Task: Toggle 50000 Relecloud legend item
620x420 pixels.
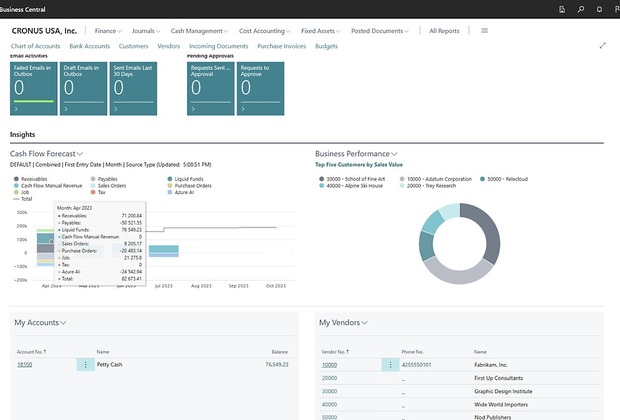Action: [504, 179]
